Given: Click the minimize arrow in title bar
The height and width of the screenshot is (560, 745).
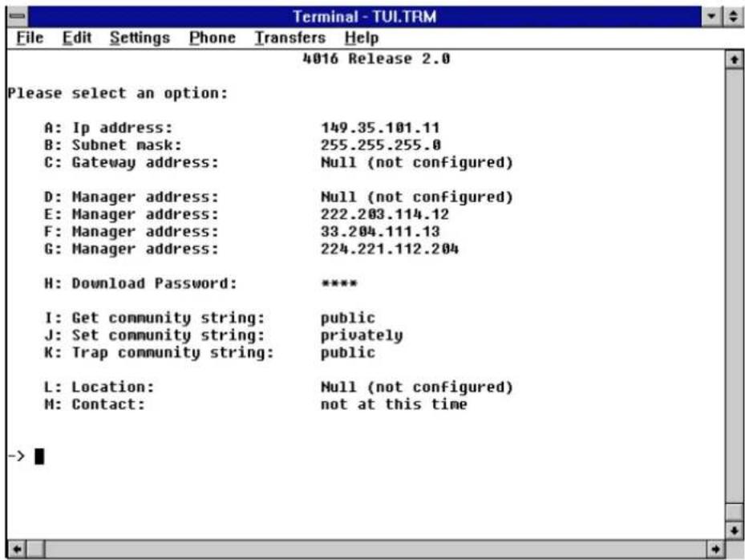Looking at the screenshot, I should point(712,16).
